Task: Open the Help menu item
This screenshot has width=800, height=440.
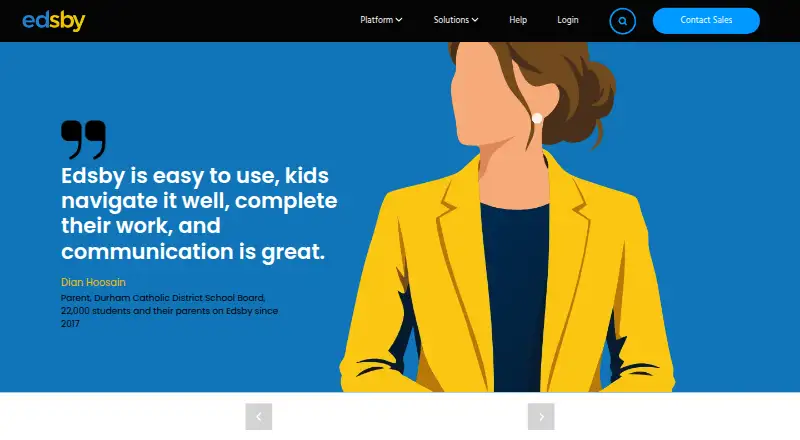Action: 518,20
